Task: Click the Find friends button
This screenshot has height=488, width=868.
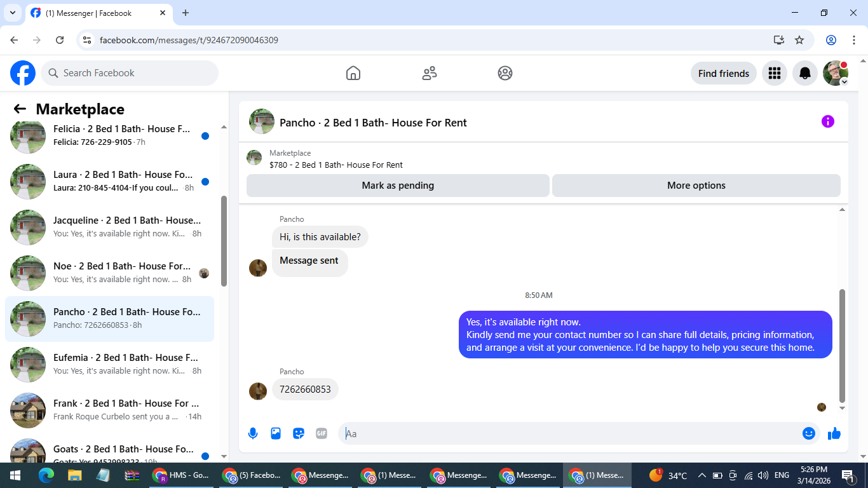Action: point(724,73)
